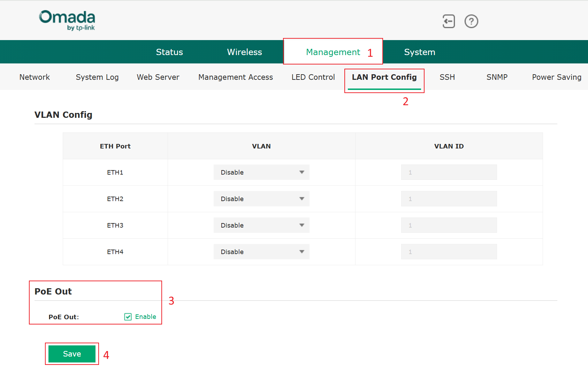The height and width of the screenshot is (367, 588).
Task: Enable the PoE Out checkbox
Action: [x=128, y=316]
